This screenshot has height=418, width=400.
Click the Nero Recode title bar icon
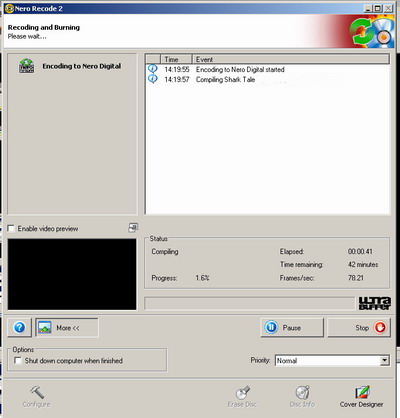coord(9,8)
